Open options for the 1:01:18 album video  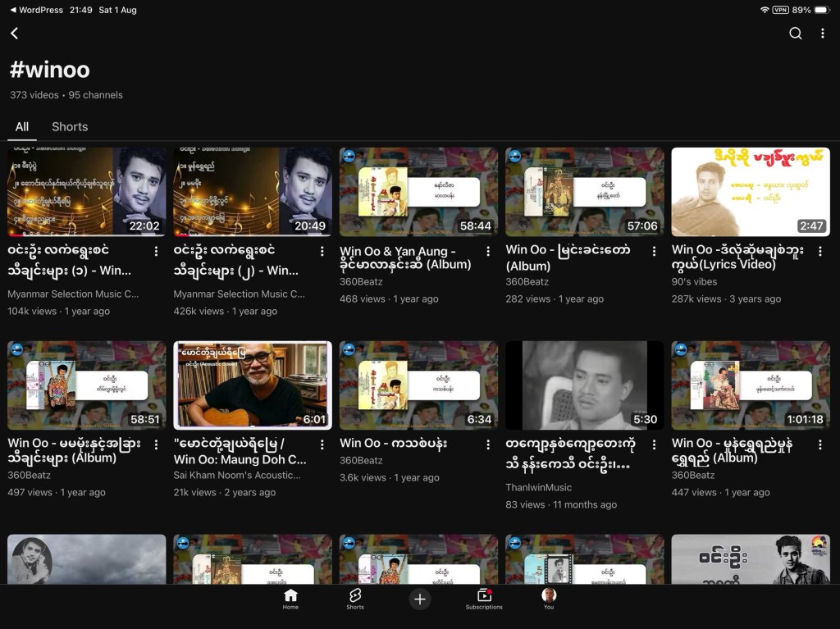(x=820, y=444)
